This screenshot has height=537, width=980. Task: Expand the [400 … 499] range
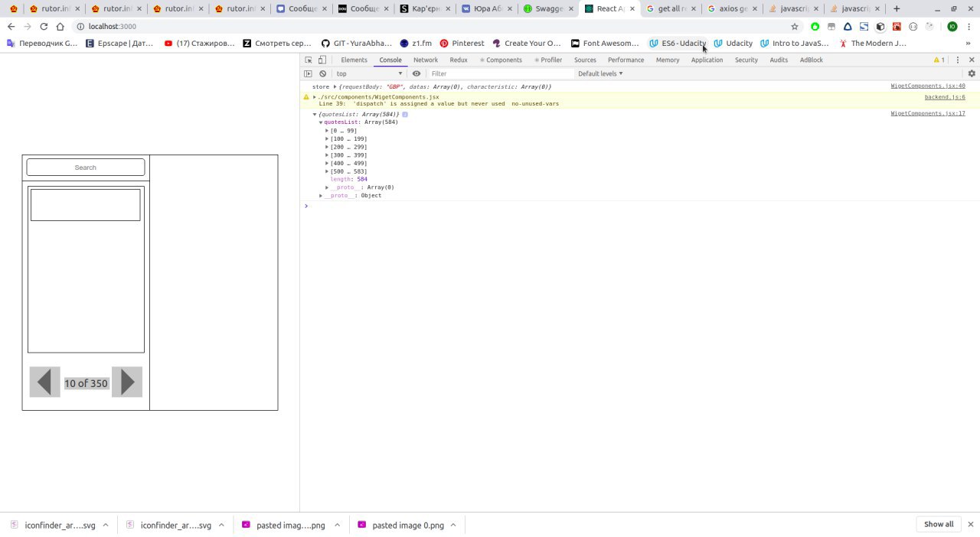coord(327,164)
